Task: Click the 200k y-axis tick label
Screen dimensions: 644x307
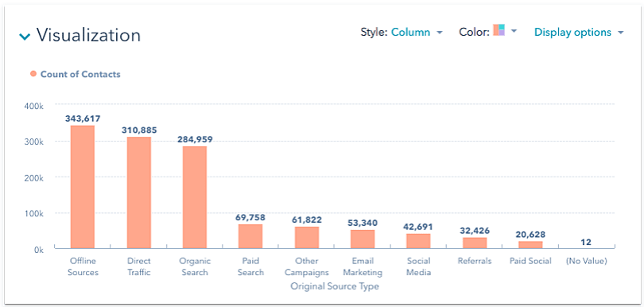Action: point(33,178)
